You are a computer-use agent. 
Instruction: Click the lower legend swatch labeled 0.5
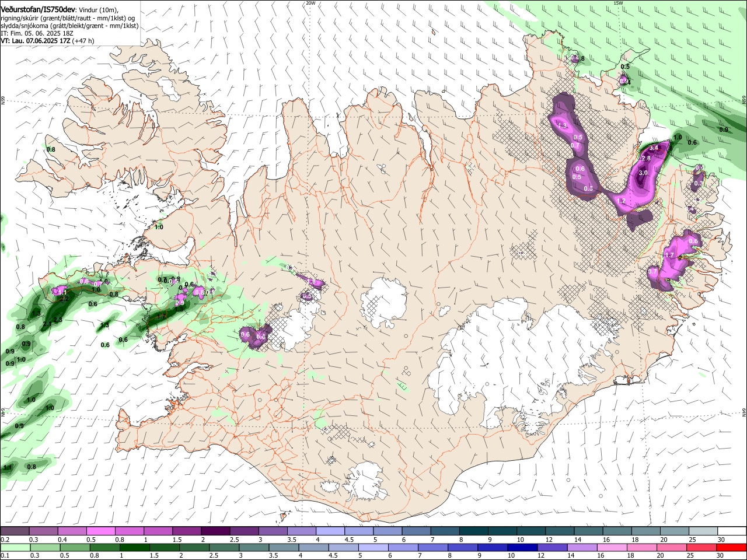[75, 547]
